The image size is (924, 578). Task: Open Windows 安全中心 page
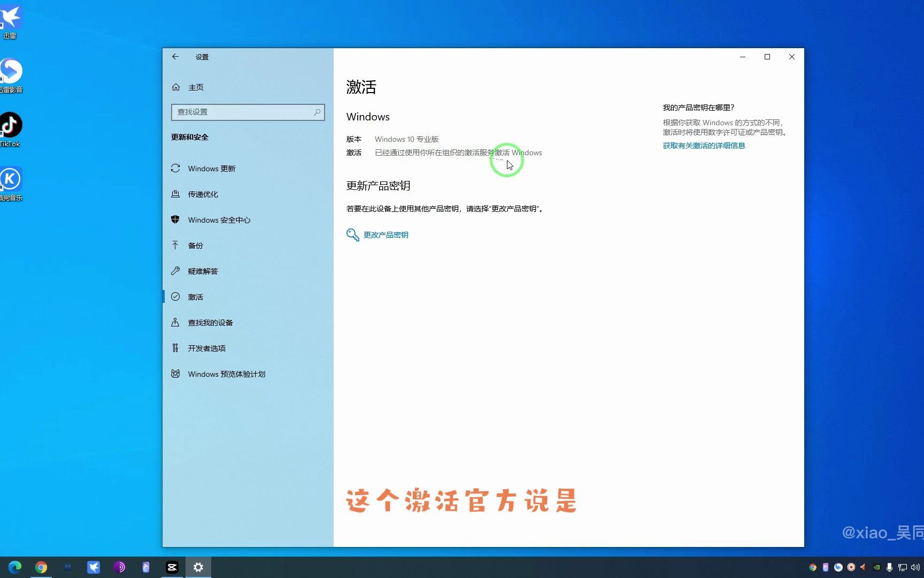pos(248,220)
